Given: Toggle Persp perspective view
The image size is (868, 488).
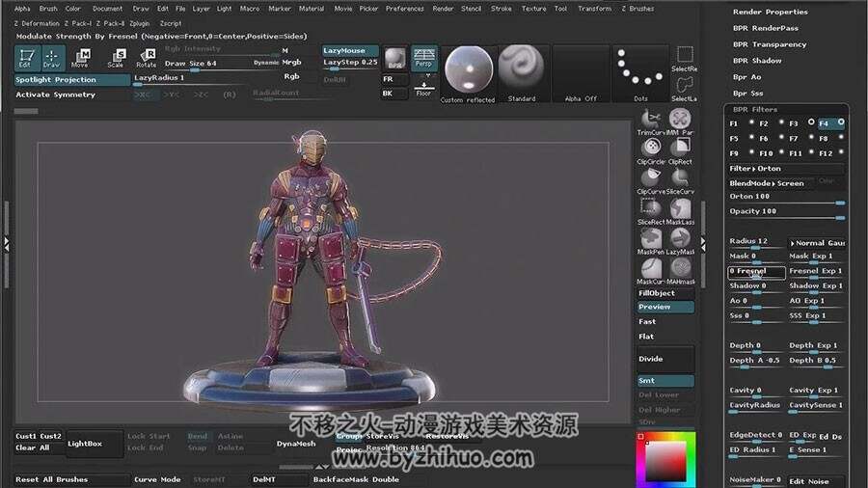Looking at the screenshot, I should (423, 58).
